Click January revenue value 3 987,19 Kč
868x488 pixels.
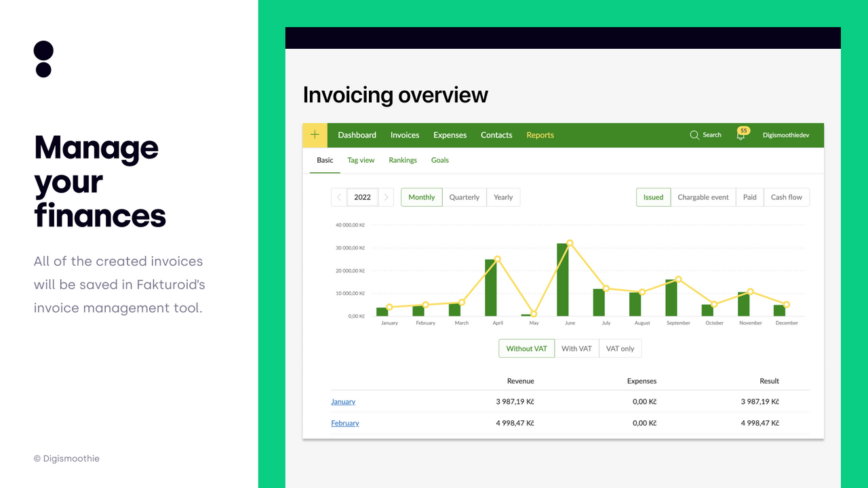pyautogui.click(x=515, y=402)
